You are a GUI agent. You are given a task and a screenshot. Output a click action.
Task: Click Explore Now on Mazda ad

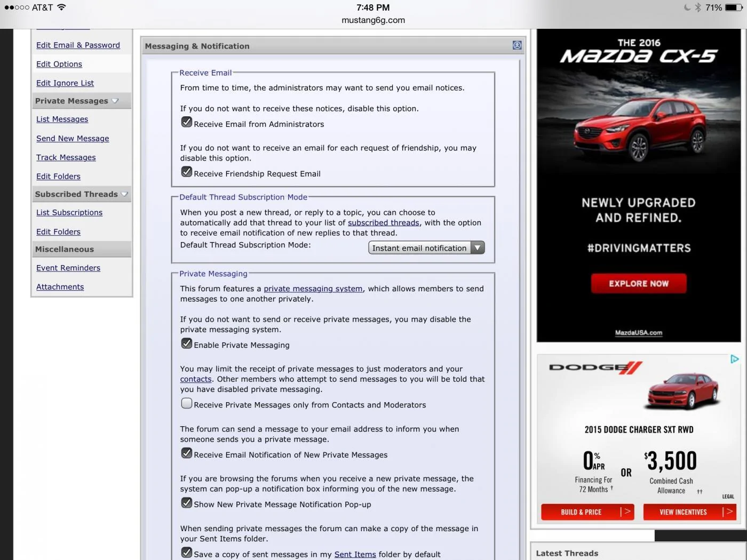[639, 284]
